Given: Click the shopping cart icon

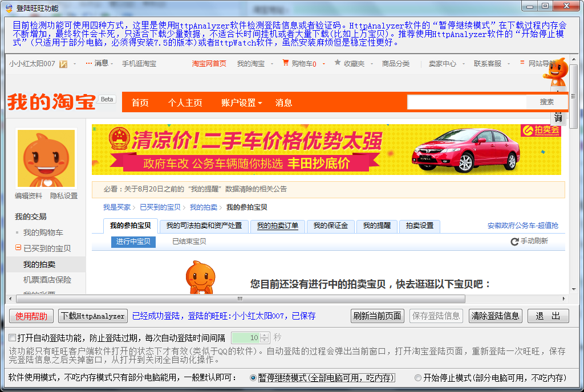Looking at the screenshot, I should [x=286, y=63].
